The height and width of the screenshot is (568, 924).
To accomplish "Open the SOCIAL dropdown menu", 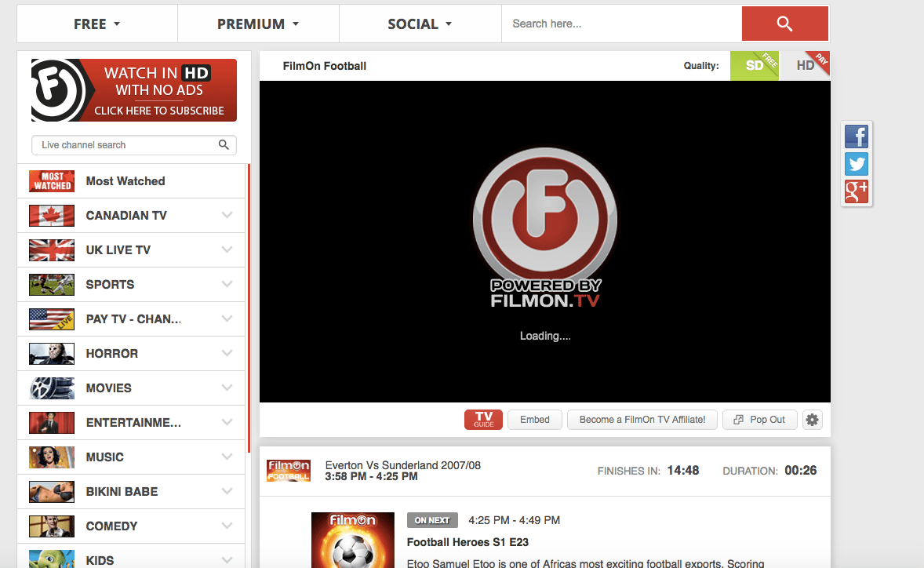I will tap(420, 24).
